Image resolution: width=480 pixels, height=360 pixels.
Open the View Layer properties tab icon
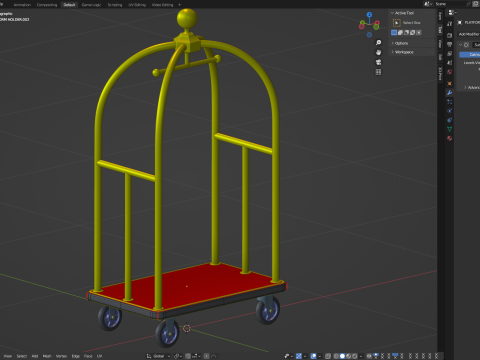449,54
